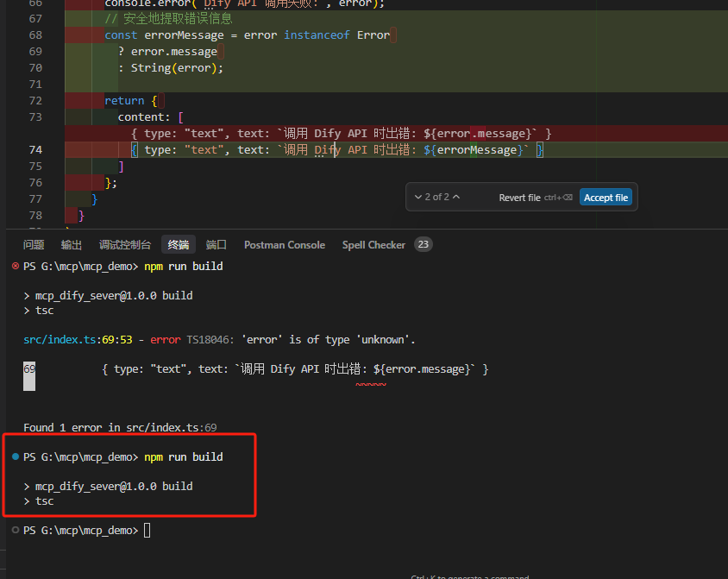Focus the terminal input at the empty prompt
Viewport: 728px width, 579px height.
pyautogui.click(x=147, y=530)
